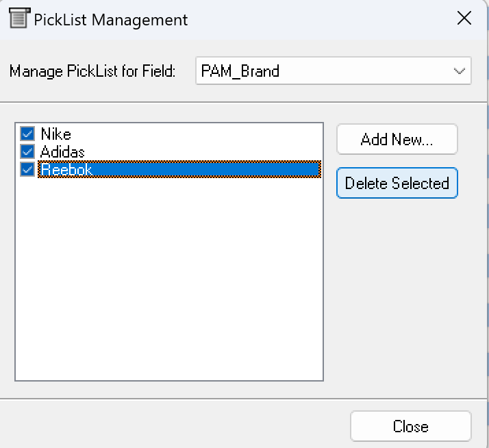Image resolution: width=489 pixels, height=448 pixels.
Task: Click empty title bar space left of X
Action: pos(322,18)
